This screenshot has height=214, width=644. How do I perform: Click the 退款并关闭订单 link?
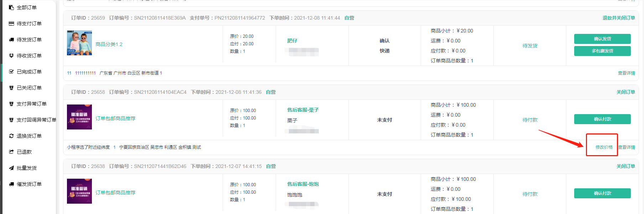[x=618, y=18]
